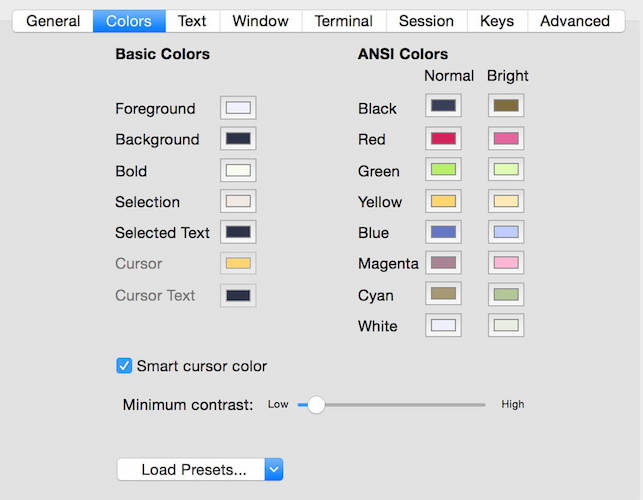Click the Bright Black ANSI swatch

506,106
